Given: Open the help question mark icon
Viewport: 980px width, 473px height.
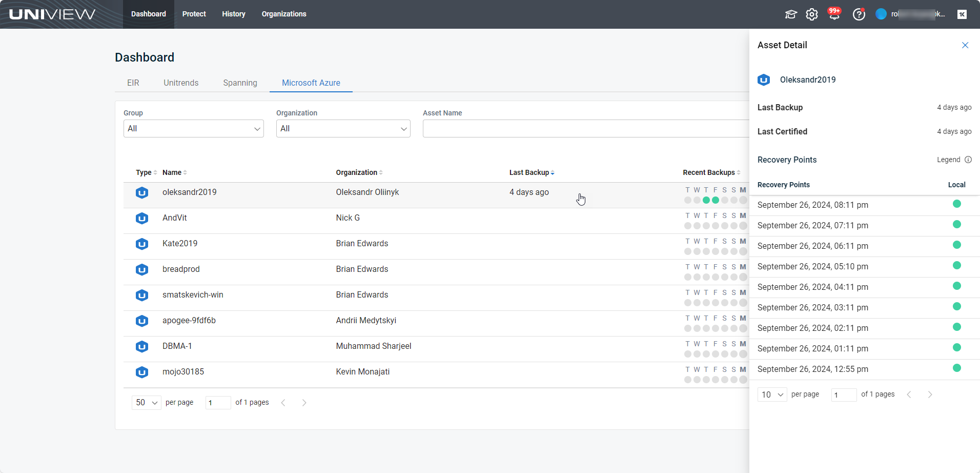Looking at the screenshot, I should pyautogui.click(x=859, y=14).
